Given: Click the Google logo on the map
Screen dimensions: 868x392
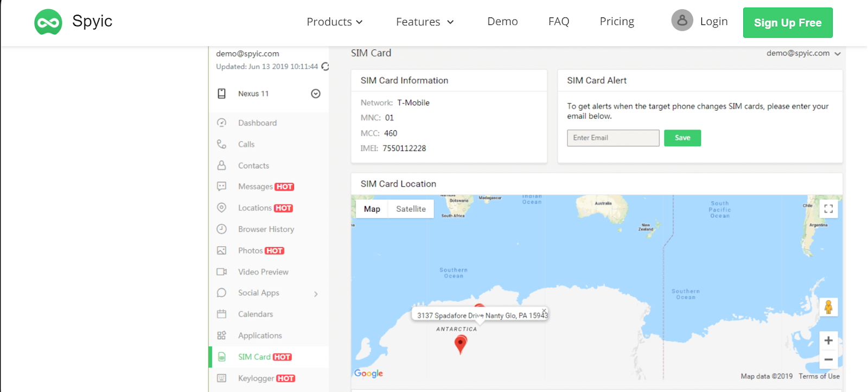Looking at the screenshot, I should tap(368, 373).
